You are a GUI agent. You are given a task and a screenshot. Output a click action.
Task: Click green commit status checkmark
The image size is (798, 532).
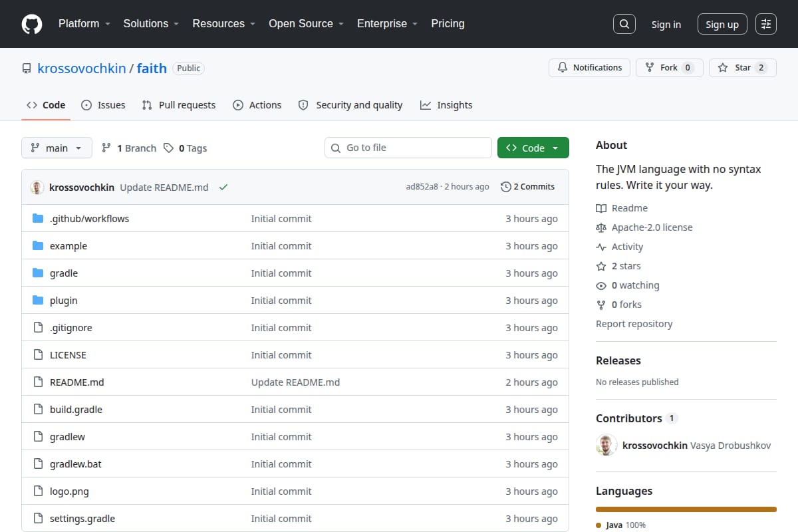click(223, 188)
